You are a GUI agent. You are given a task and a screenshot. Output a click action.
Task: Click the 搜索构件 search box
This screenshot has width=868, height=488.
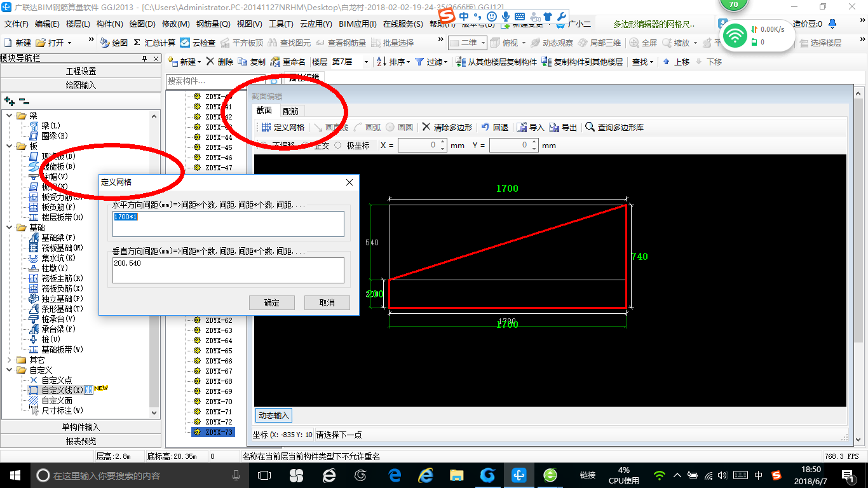click(216, 81)
